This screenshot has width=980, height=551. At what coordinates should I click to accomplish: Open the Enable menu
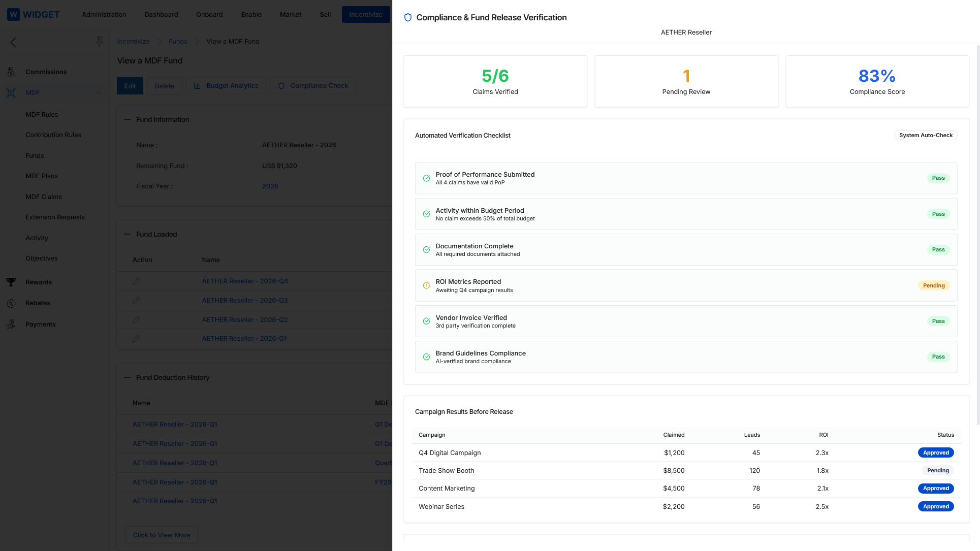(x=251, y=15)
